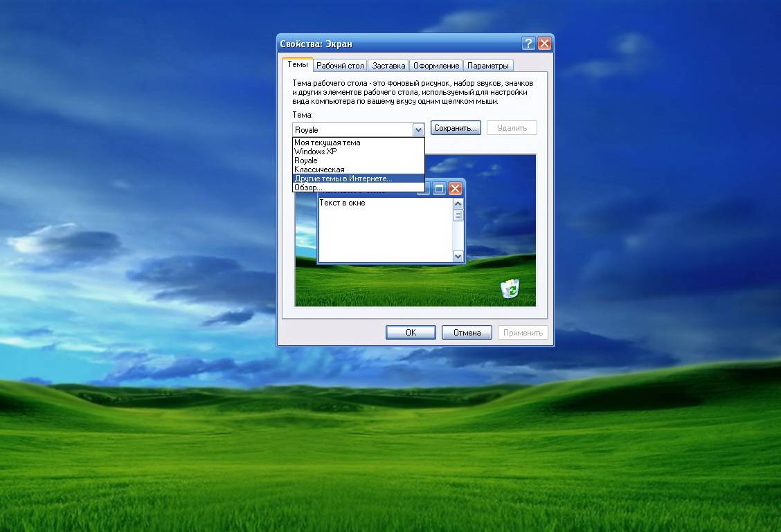Click the Удалить button

(512, 128)
